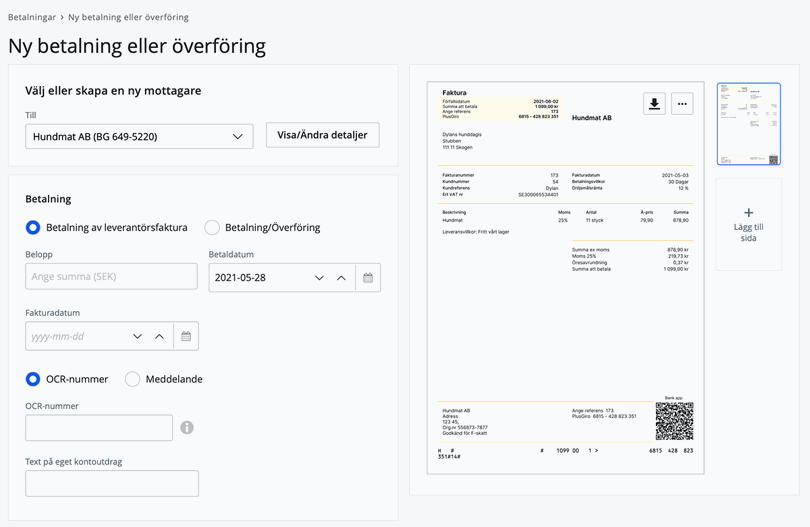Select Betalning/Överföring radio button
Screen dimensions: 810x527
212,228
